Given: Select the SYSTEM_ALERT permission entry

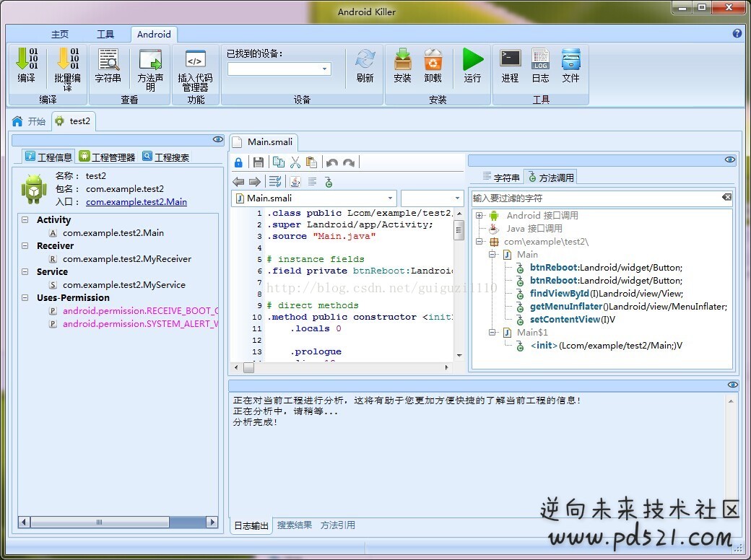Looking at the screenshot, I should (141, 323).
